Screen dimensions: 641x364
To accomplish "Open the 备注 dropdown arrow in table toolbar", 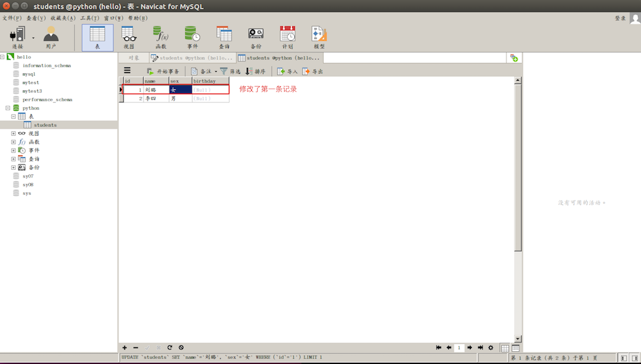I will click(215, 72).
